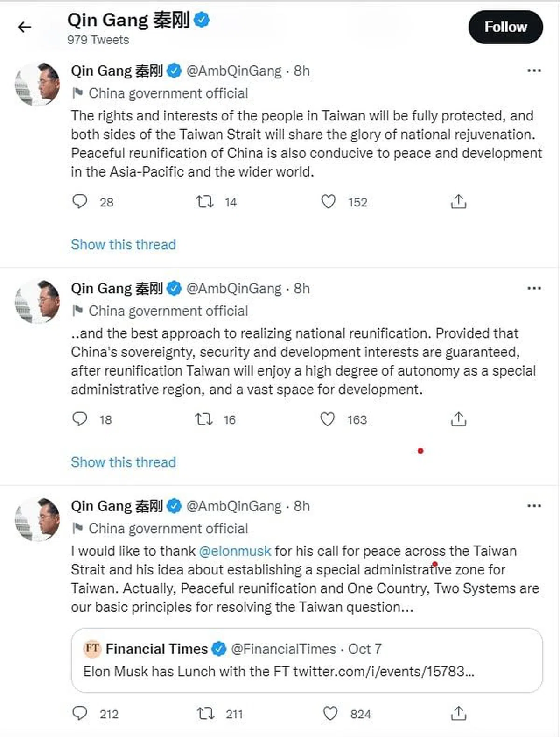Click the back arrow navigation icon
560x737 pixels.
[24, 27]
